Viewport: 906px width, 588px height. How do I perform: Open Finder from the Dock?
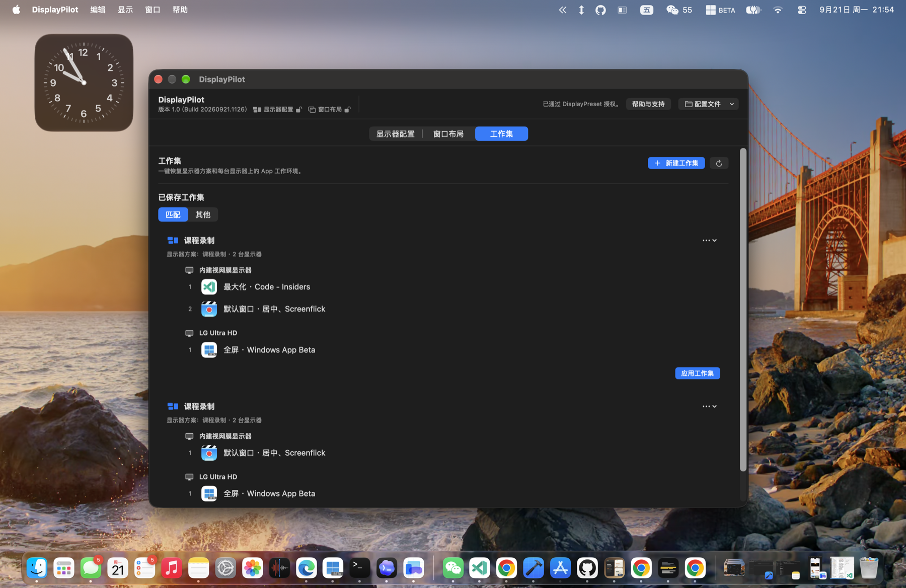37,568
